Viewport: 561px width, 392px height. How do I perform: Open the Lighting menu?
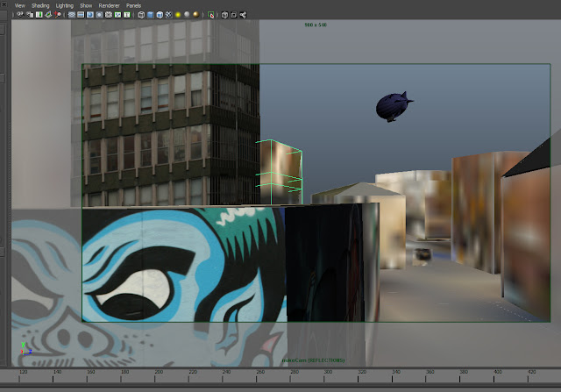coord(64,5)
